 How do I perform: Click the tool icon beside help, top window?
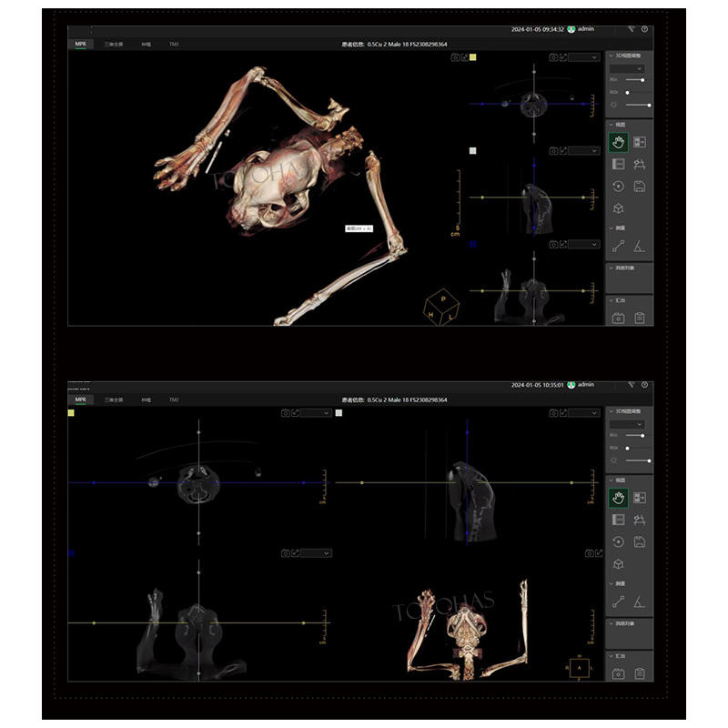click(x=631, y=29)
